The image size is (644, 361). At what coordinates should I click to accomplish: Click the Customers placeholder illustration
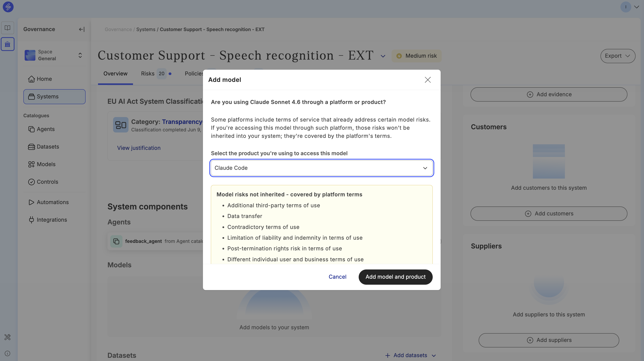pyautogui.click(x=549, y=161)
